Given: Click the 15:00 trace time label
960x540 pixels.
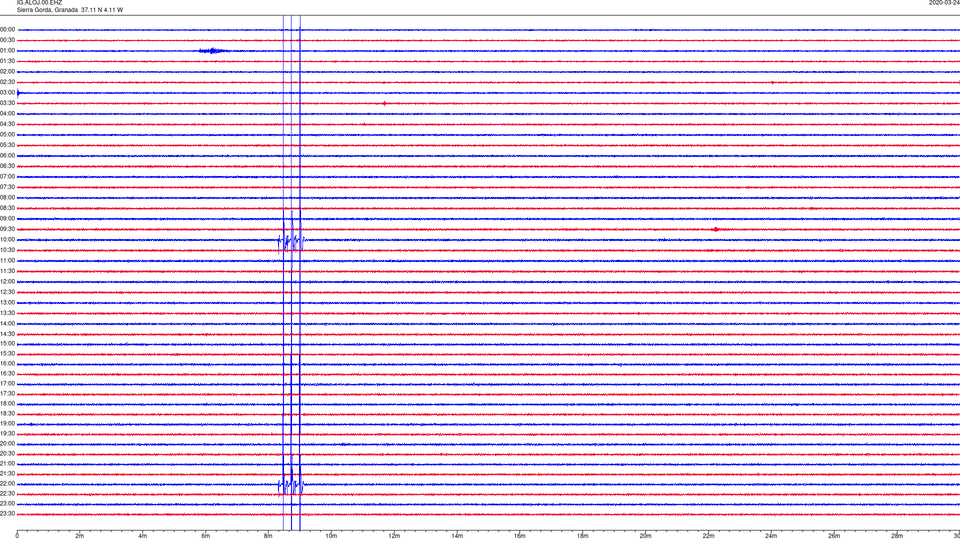Looking at the screenshot, I should point(7,343).
